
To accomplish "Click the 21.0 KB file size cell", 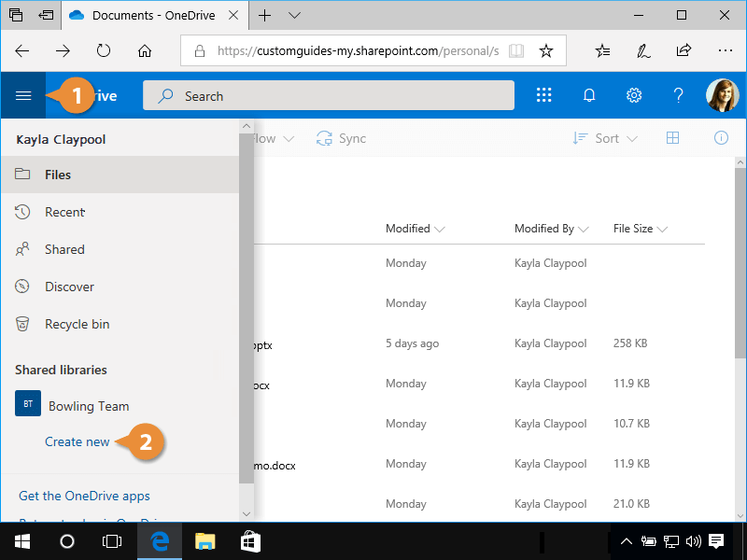I will point(631,504).
